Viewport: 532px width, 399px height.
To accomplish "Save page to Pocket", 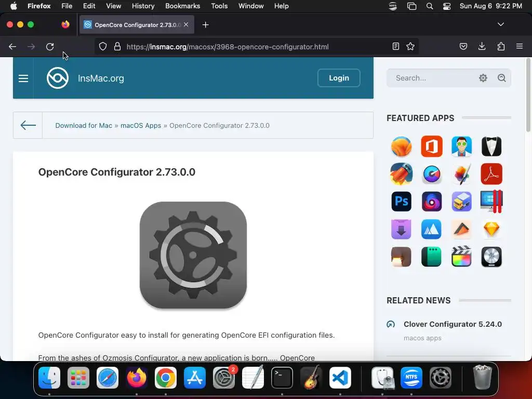I will point(463,46).
